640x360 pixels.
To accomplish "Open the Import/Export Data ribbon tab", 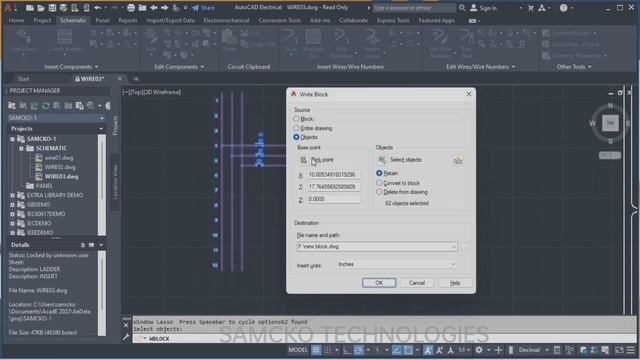I will (x=170, y=20).
